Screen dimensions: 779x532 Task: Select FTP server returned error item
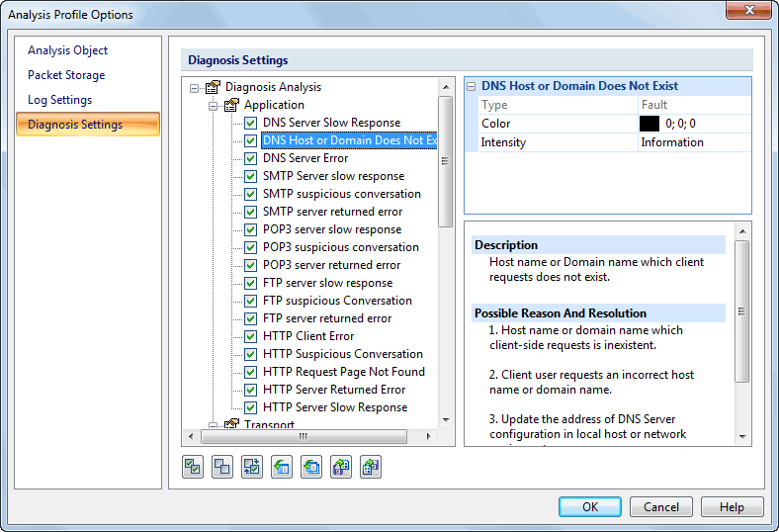click(x=327, y=318)
